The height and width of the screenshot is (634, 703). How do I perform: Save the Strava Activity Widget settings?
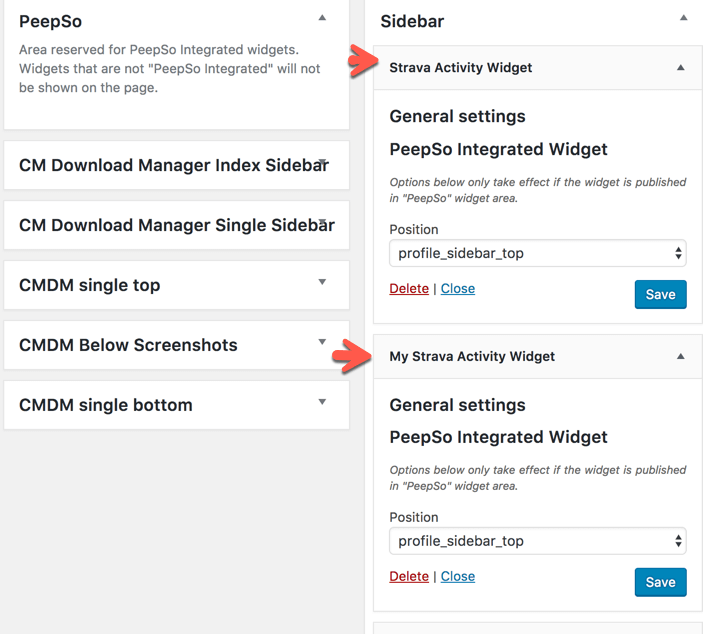coord(660,294)
